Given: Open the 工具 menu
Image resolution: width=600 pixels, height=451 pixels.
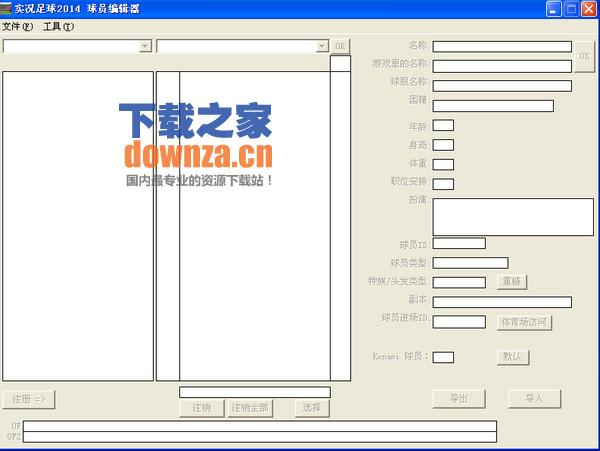Looking at the screenshot, I should coord(58,27).
